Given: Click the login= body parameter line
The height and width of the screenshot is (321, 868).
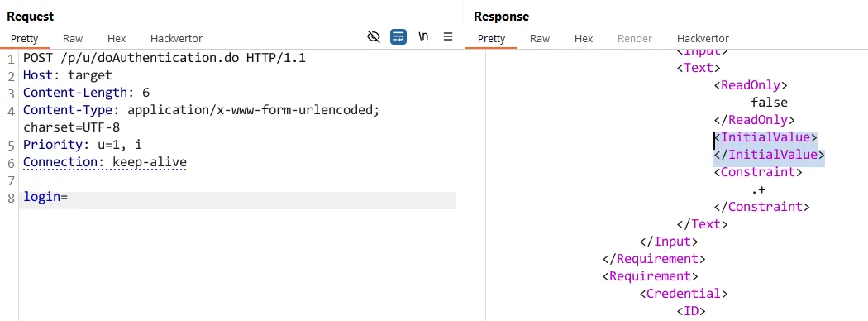Looking at the screenshot, I should tap(237, 198).
